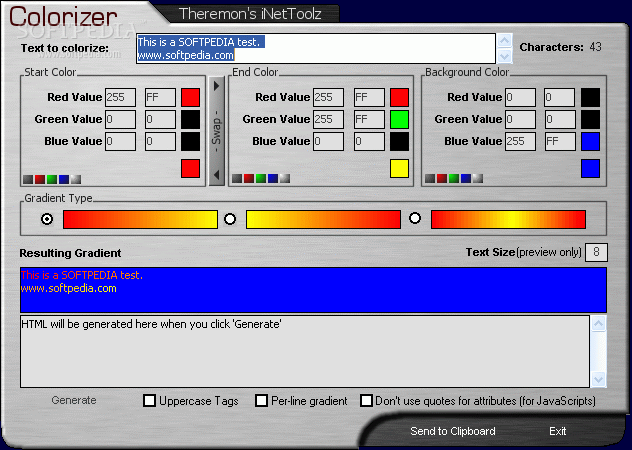Viewport: 632px width, 450px height.
Task: Click the green preset icon under Background Color
Action: point(454,179)
